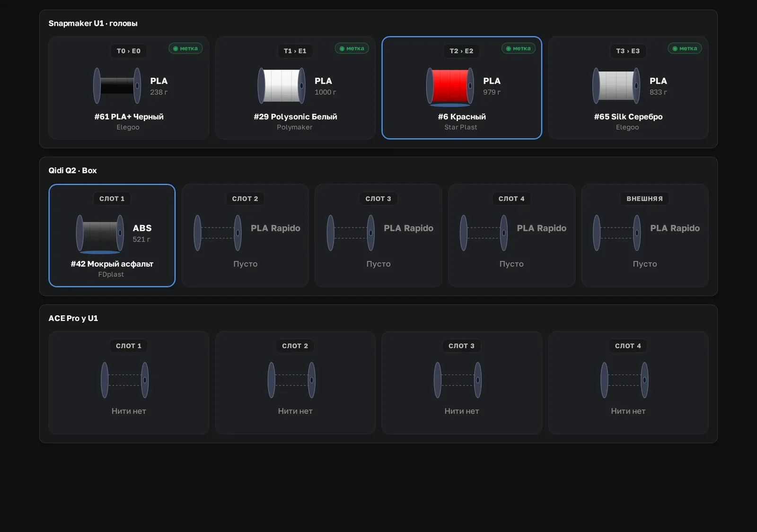Click the Polymaker vendor text
The width and height of the screenshot is (757, 532).
pos(295,127)
